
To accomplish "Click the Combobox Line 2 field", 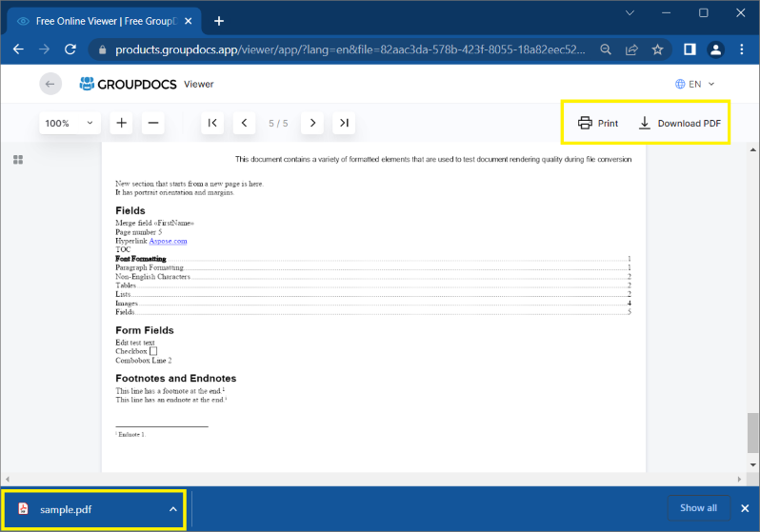I will [144, 361].
